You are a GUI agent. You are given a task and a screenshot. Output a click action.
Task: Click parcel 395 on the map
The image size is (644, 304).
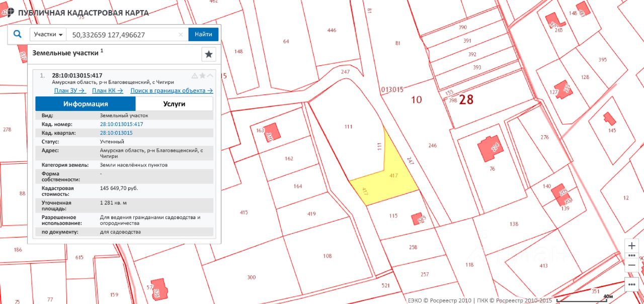click(x=603, y=60)
